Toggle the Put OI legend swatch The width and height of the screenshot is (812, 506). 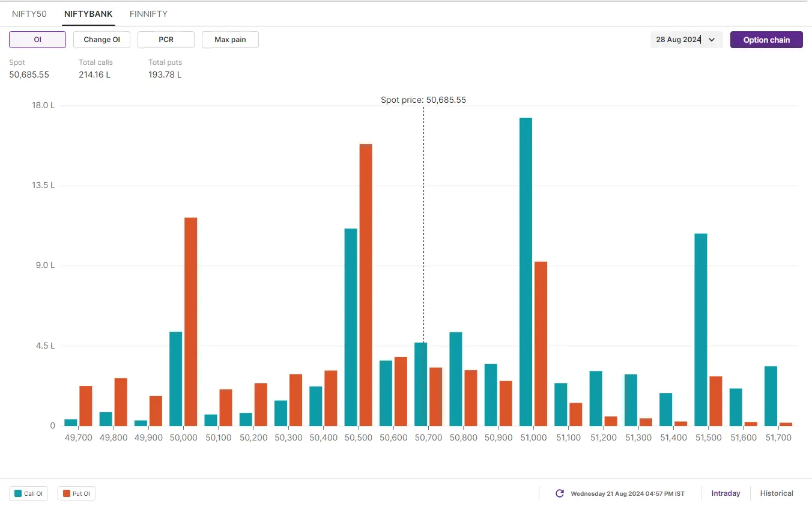pyautogui.click(x=67, y=494)
